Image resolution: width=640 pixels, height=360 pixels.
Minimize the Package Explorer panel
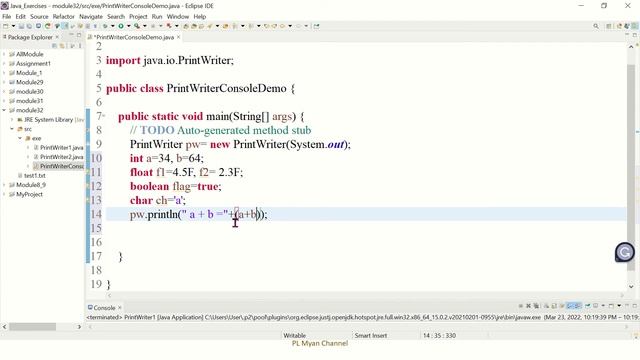(71, 35)
